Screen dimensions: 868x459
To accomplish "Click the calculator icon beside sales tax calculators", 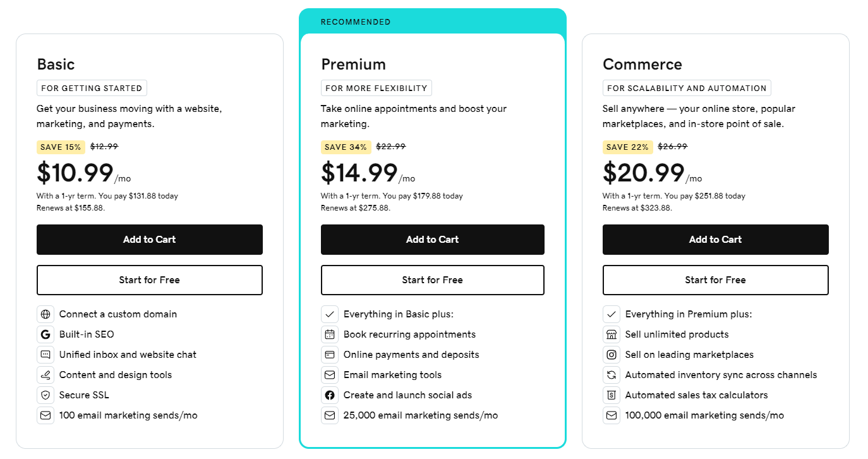I will (x=611, y=395).
